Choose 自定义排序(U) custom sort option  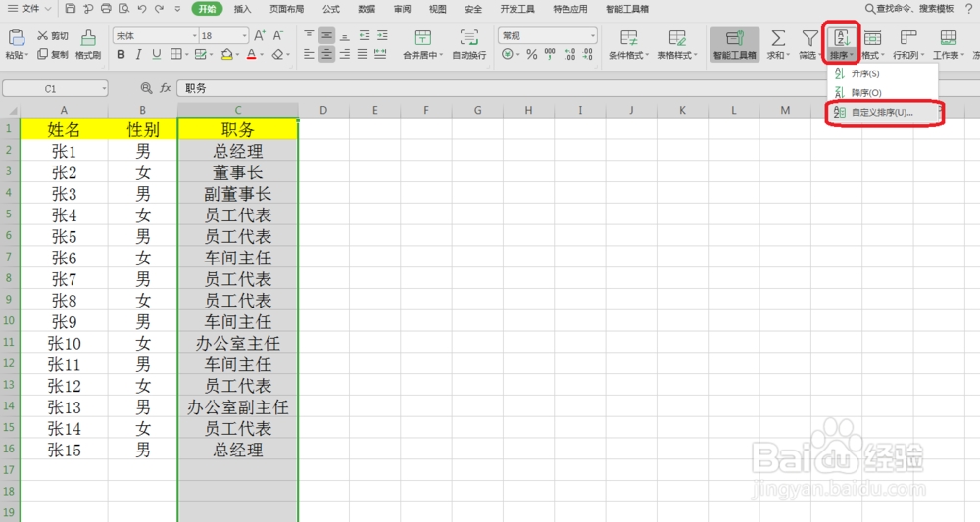[x=883, y=113]
